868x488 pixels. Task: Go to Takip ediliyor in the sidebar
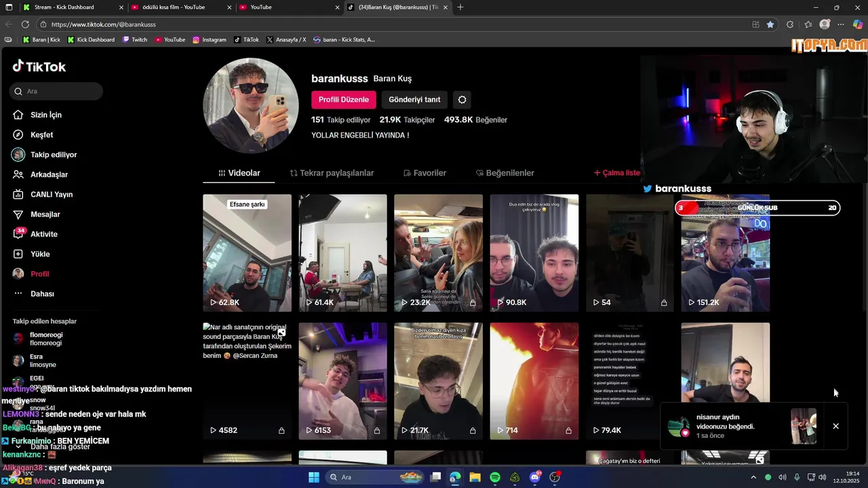pyautogui.click(x=44, y=155)
